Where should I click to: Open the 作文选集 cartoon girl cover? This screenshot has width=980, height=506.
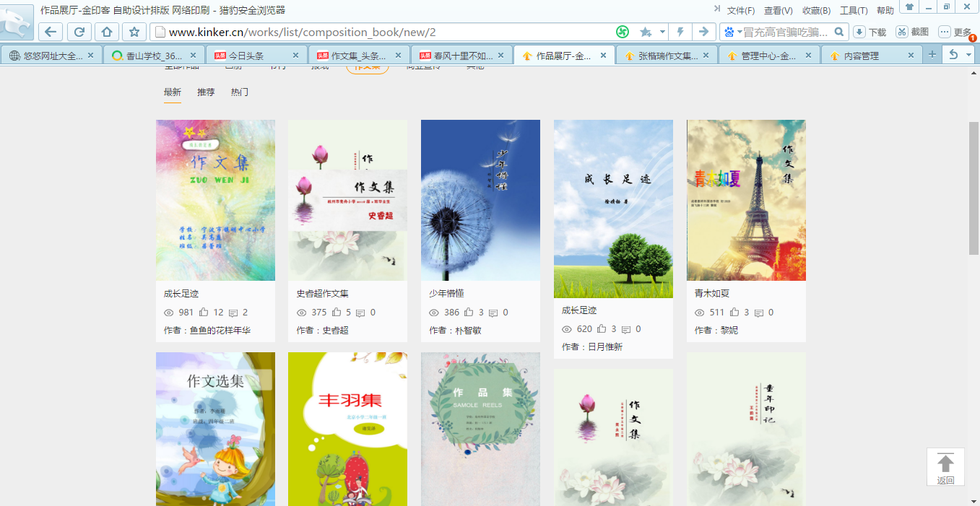pyautogui.click(x=215, y=429)
